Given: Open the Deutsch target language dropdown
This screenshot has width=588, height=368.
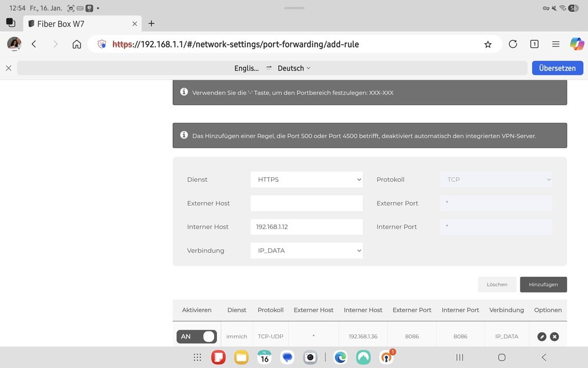Looking at the screenshot, I should 294,68.
